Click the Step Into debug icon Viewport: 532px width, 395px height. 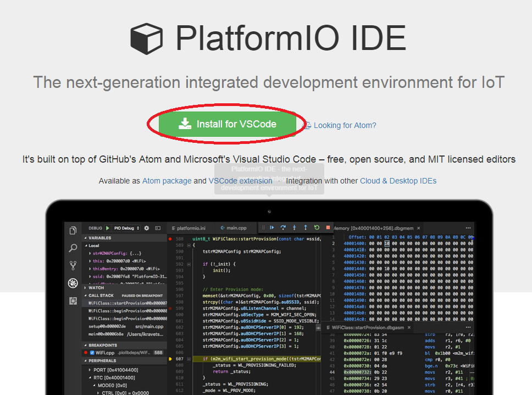pos(294,227)
